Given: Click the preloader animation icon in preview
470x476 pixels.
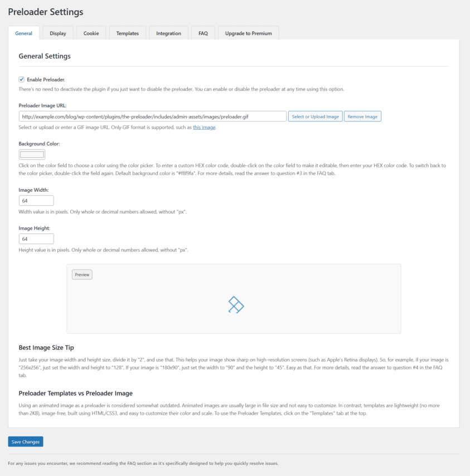Looking at the screenshot, I should click(236, 305).
